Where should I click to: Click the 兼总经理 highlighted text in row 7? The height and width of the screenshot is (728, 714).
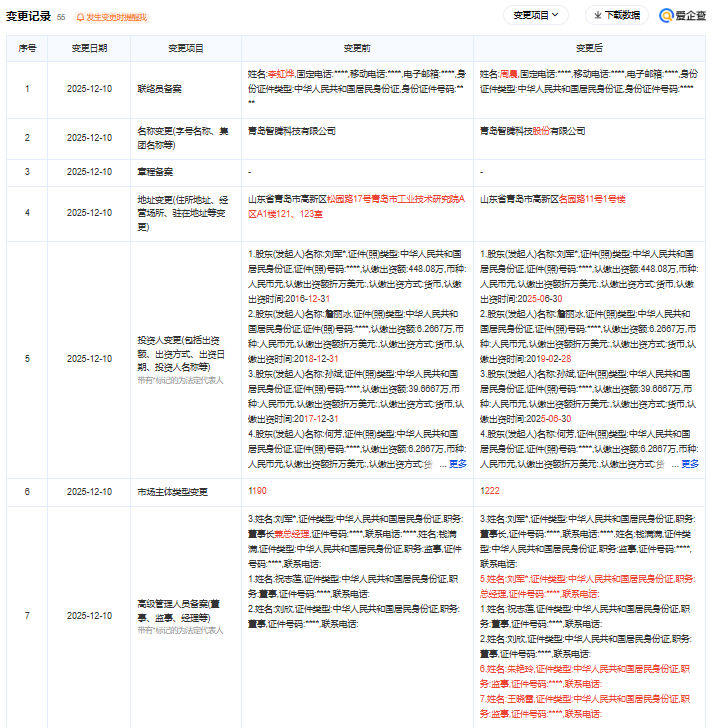tap(292, 534)
